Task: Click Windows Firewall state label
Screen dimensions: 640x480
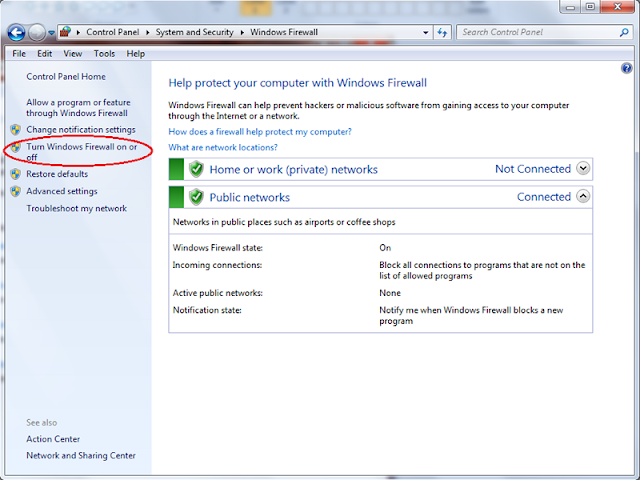Action: (x=218, y=248)
